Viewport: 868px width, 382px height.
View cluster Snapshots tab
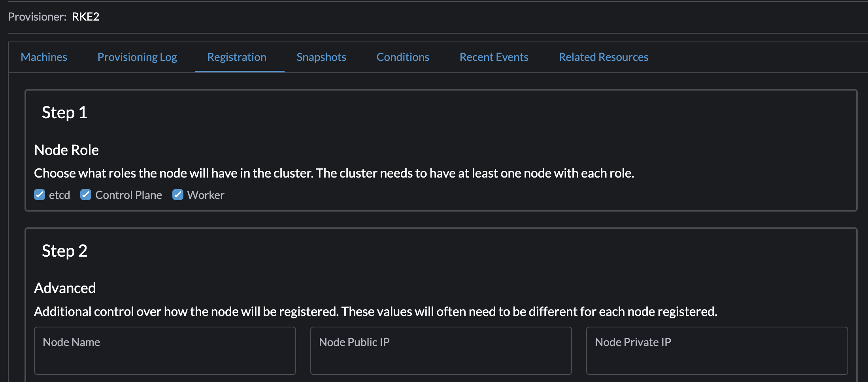(321, 57)
